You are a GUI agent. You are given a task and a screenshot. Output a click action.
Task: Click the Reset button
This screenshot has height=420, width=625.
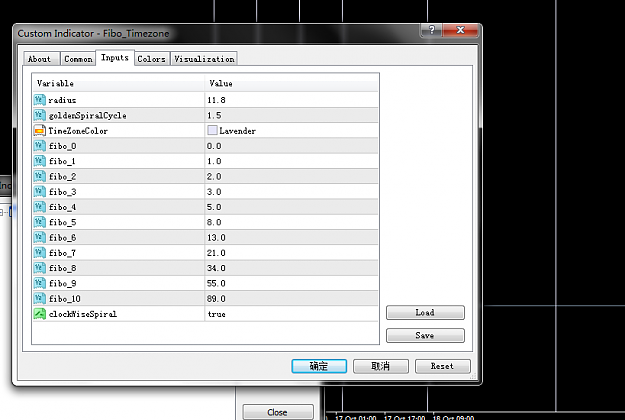tap(442, 366)
